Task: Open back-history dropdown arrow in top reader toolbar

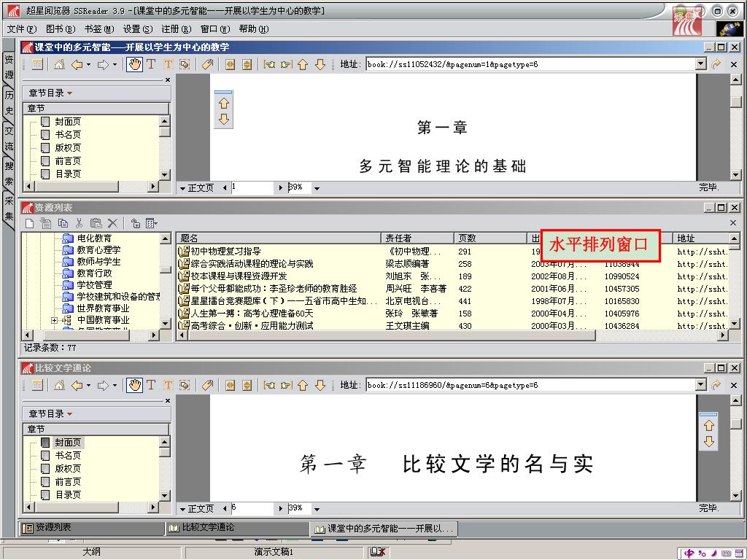Action: [88, 65]
